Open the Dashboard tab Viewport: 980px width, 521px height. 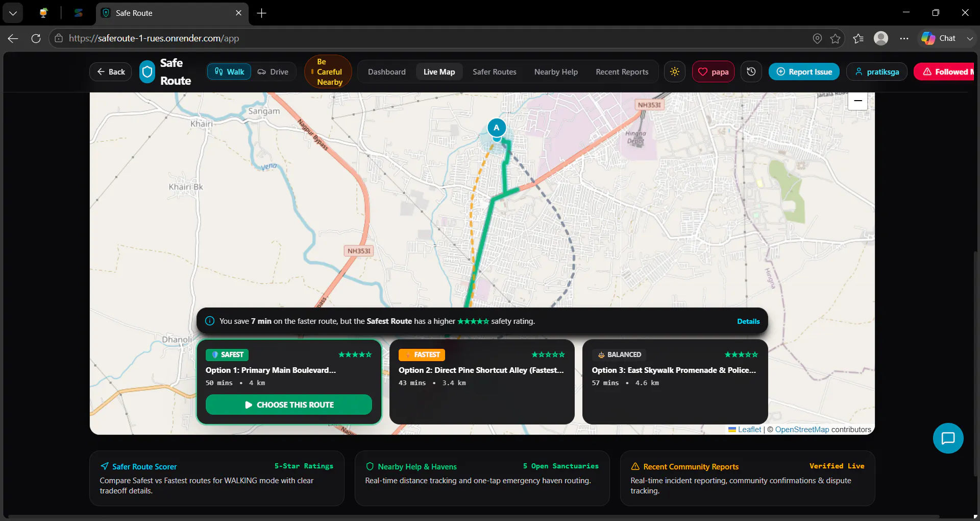point(387,72)
